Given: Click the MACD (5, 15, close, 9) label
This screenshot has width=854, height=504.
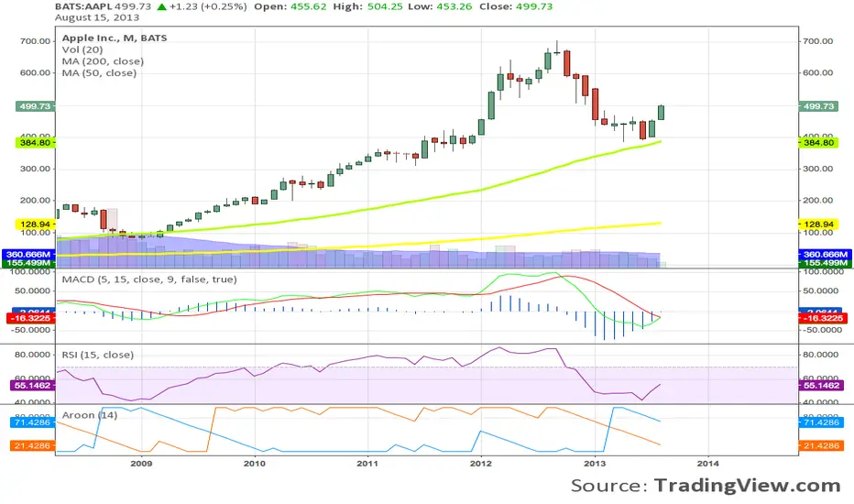Looking at the screenshot, I should point(149,279).
